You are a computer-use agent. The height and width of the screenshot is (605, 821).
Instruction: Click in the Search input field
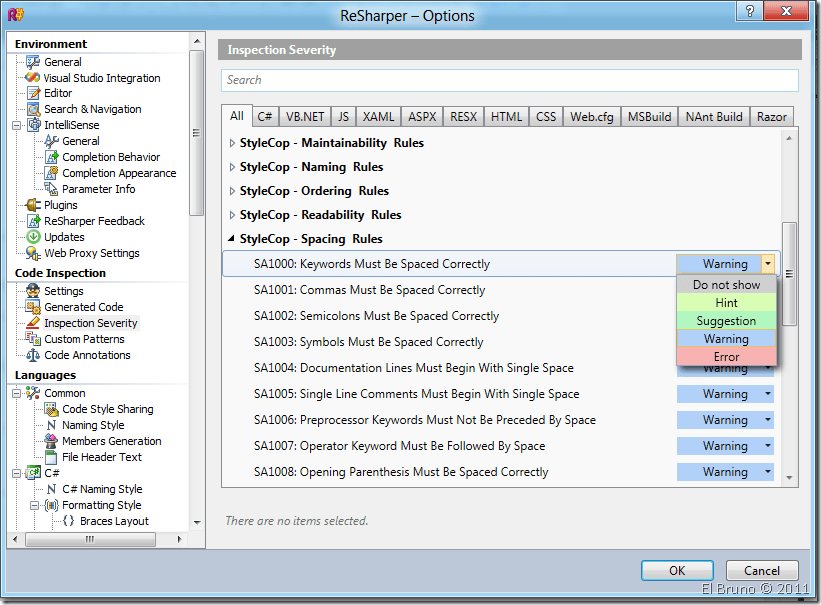[510, 80]
